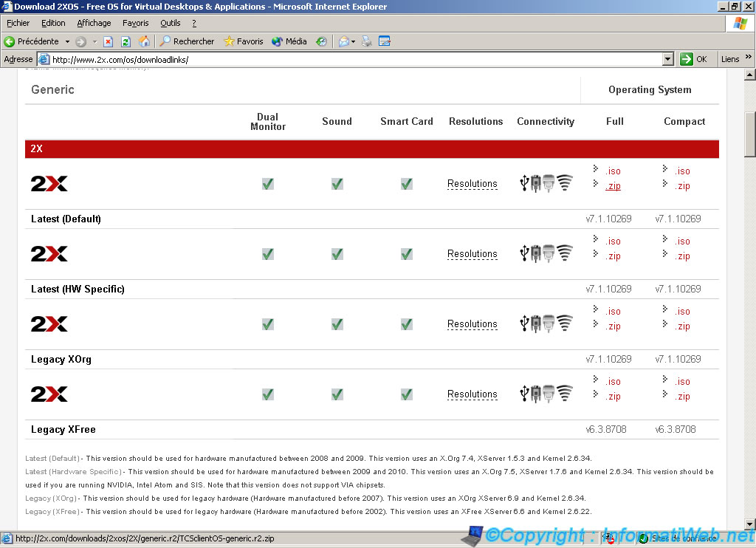Click the 2X logo in the Legacy XFree row

coord(49,394)
